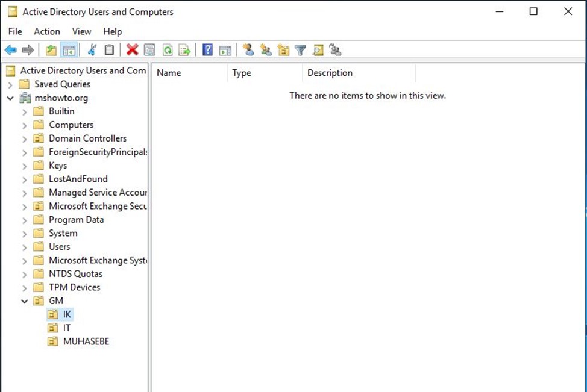Click the Forward arrow toolbar icon
This screenshot has height=392, width=587.
pos(28,50)
